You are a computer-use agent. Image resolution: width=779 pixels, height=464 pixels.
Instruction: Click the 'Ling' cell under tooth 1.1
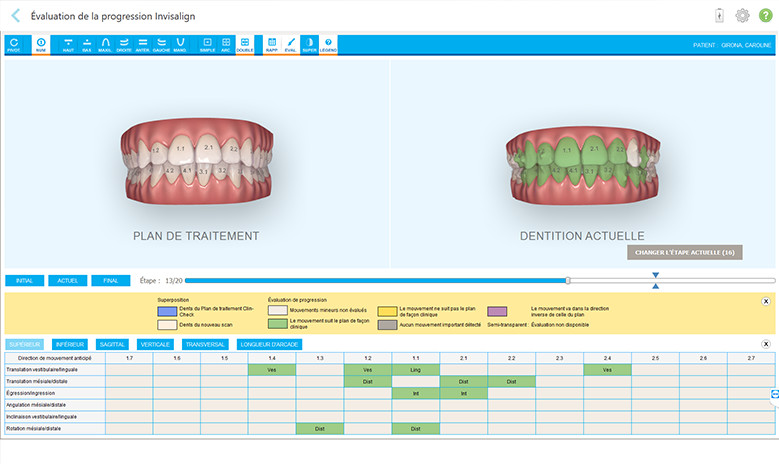415,370
